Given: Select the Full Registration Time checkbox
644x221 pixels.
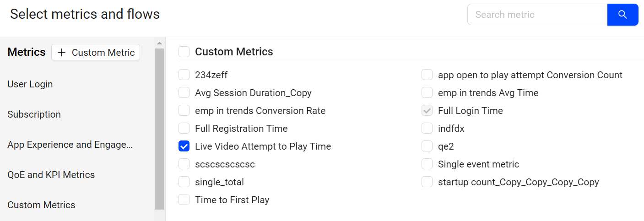Looking at the screenshot, I should pos(184,129).
